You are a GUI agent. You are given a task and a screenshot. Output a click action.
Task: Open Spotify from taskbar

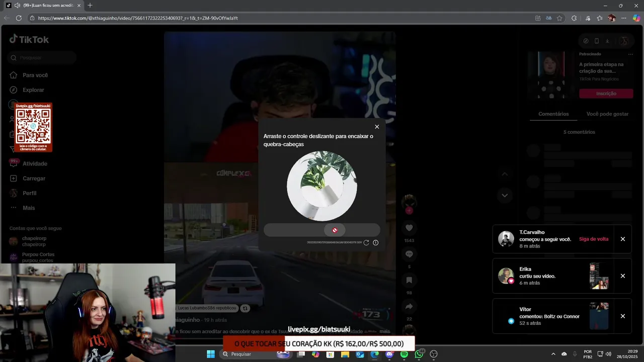404,354
